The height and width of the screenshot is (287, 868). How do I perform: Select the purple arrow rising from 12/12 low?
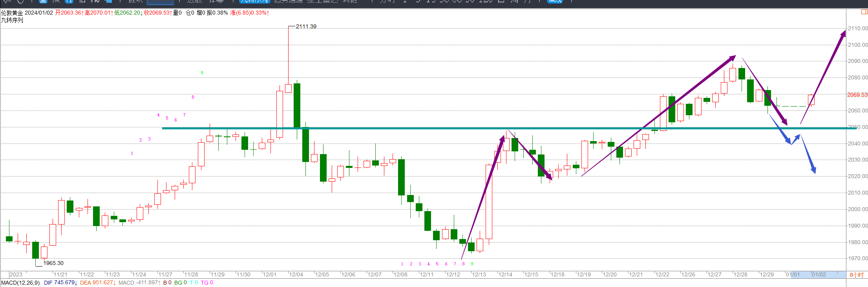(483, 197)
